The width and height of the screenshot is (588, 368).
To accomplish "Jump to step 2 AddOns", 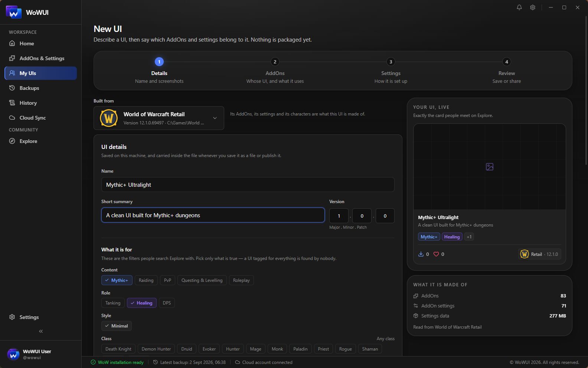I will [275, 71].
